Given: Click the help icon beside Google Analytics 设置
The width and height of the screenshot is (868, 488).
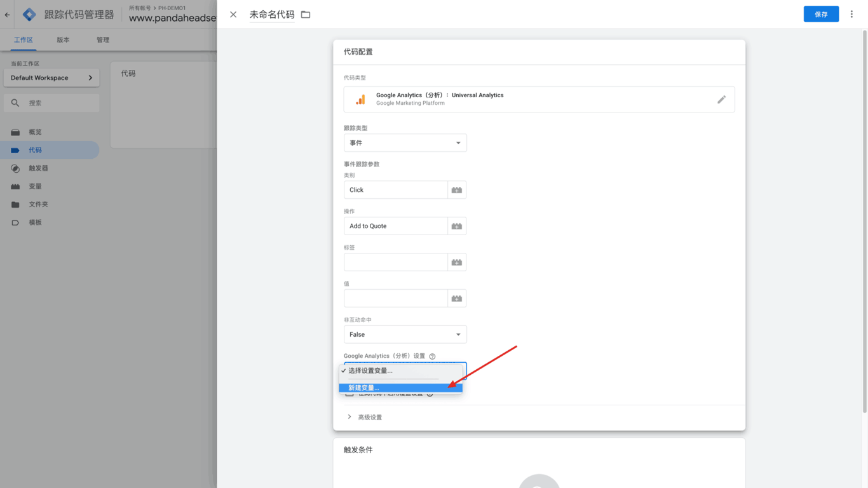Looking at the screenshot, I should pyautogui.click(x=432, y=356).
